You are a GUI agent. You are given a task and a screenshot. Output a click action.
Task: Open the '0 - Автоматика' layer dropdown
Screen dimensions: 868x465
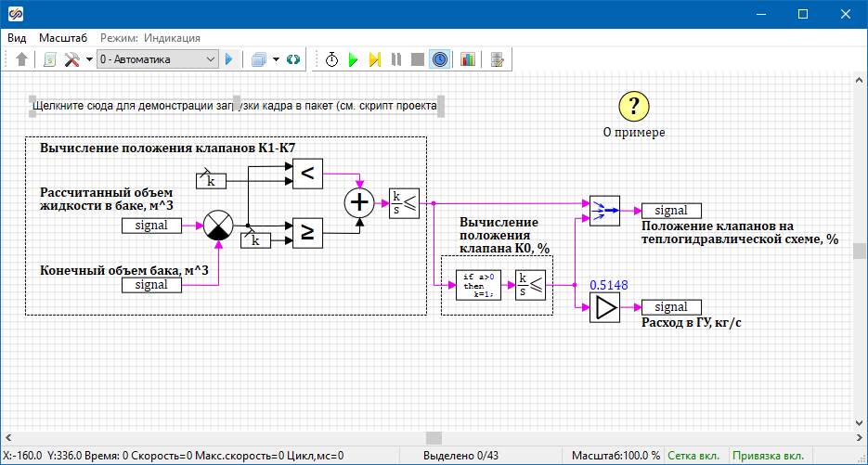click(157, 59)
